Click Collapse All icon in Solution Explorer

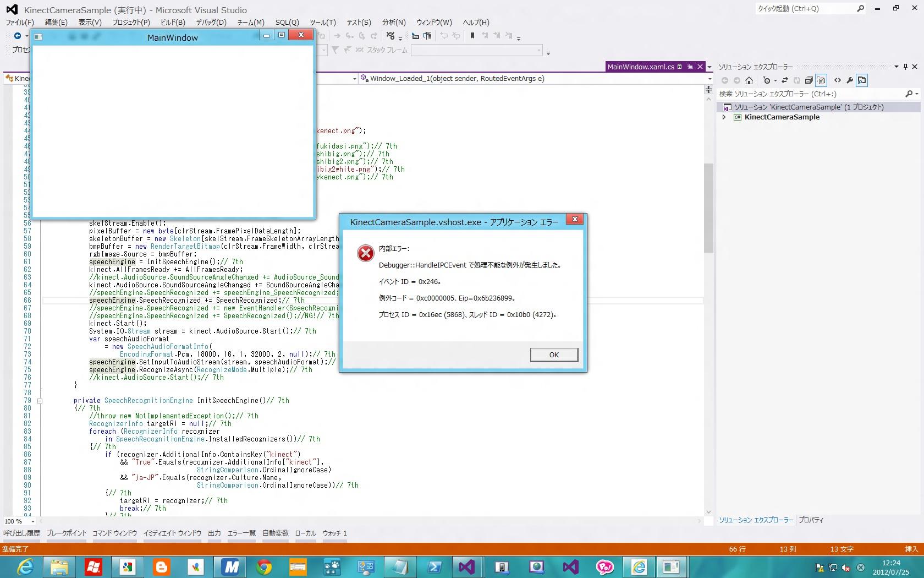(809, 80)
